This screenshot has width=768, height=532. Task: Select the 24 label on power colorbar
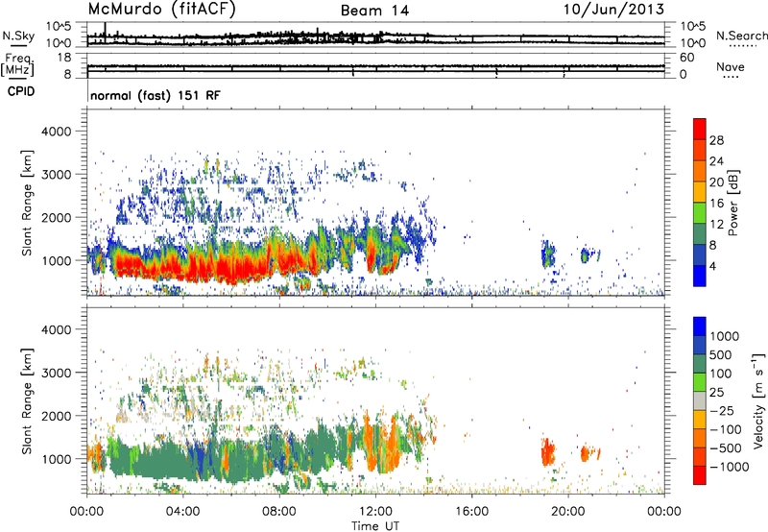tap(716, 161)
